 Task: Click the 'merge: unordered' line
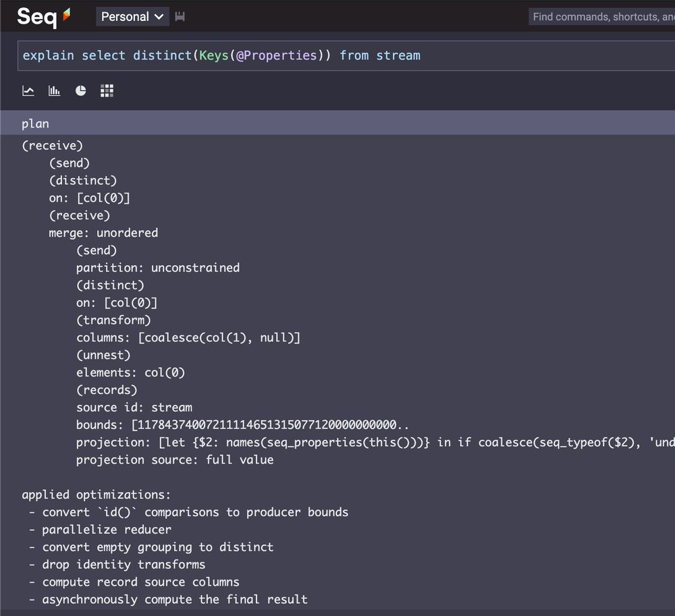(103, 233)
